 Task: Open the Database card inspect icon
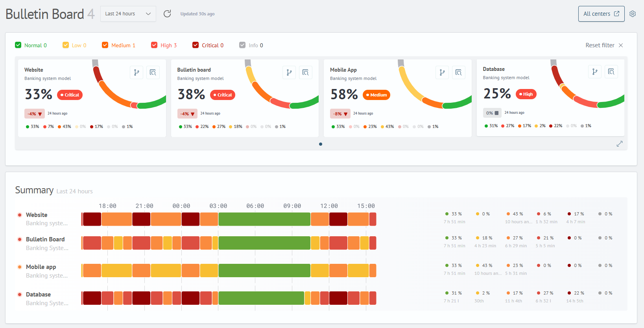coord(611,72)
